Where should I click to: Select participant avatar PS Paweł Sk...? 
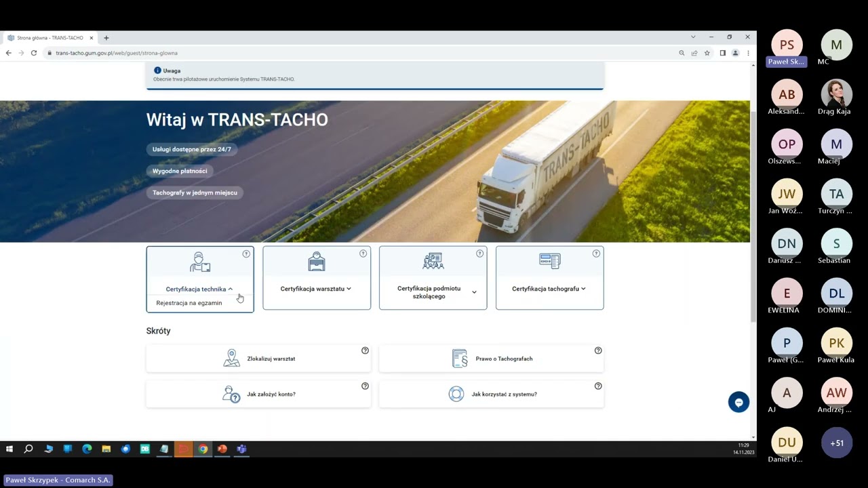787,45
